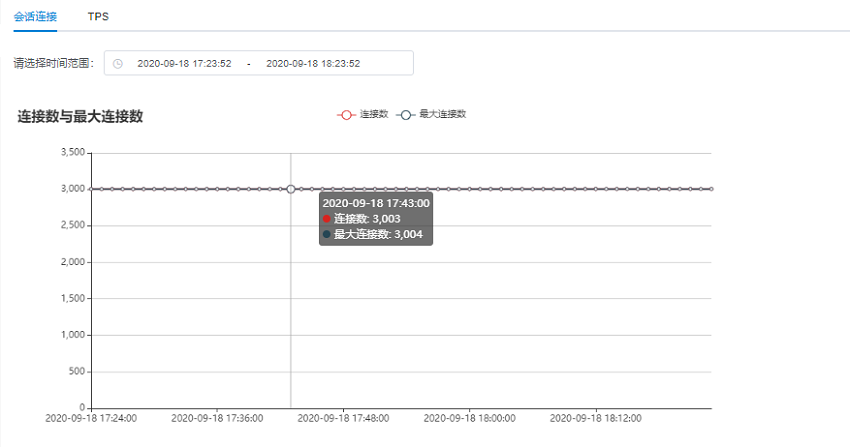Click the chart title 连接数与最大连接数
The width and height of the screenshot is (850, 447).
[x=80, y=116]
